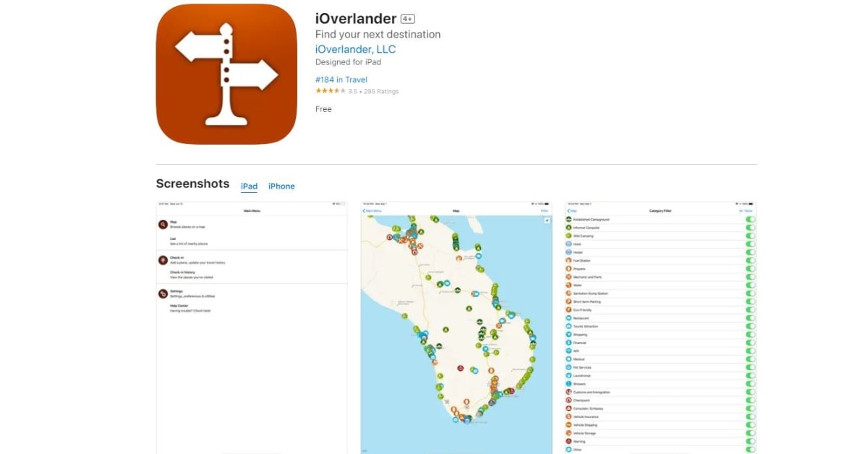
Task: Click the Short-term Parking category icon
Action: pos(569,301)
